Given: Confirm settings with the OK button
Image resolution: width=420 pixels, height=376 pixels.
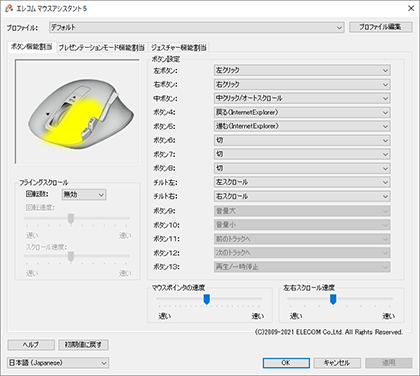Looking at the screenshot, I should 286,363.
